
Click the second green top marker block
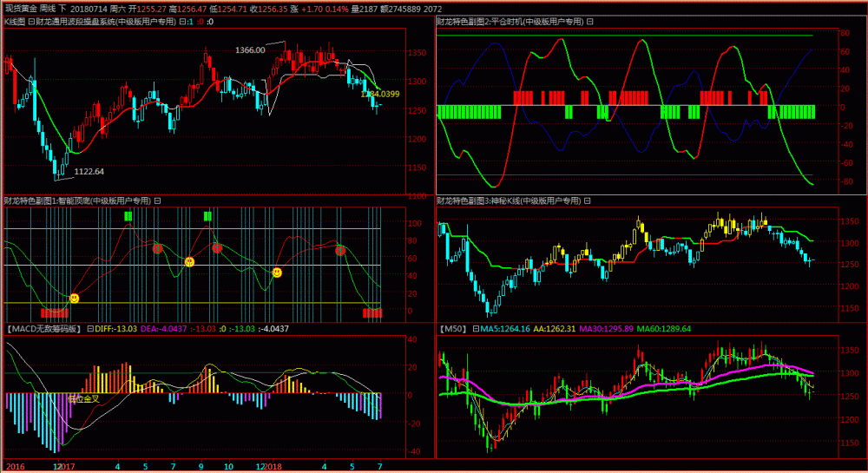point(207,216)
